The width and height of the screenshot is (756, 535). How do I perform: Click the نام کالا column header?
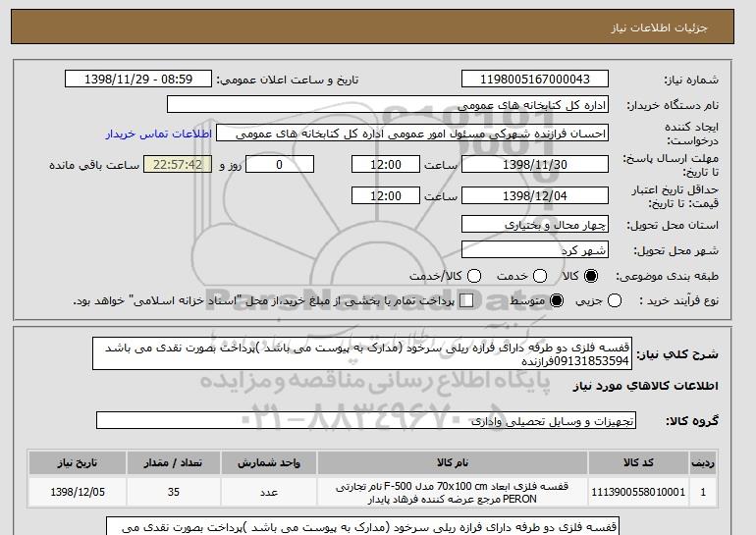(x=453, y=462)
